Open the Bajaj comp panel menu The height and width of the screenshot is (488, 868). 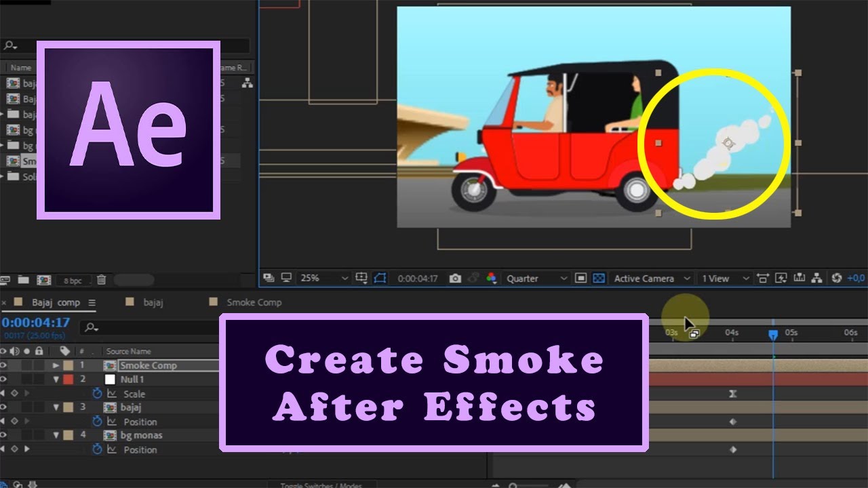pyautogui.click(x=92, y=303)
